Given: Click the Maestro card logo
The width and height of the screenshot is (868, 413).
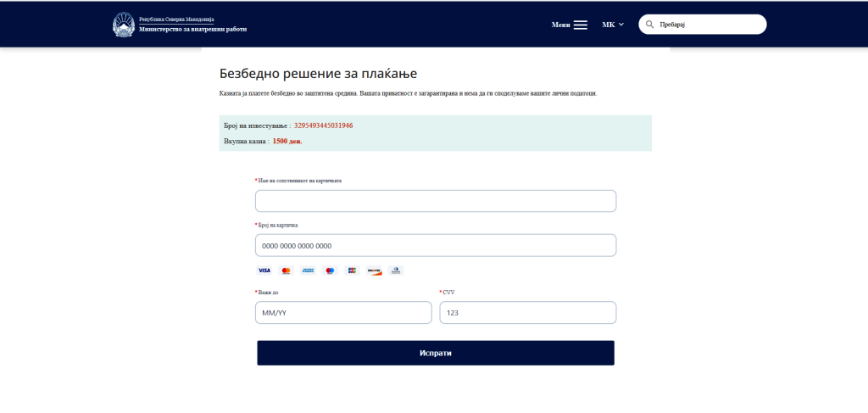Looking at the screenshot, I should click(330, 271).
